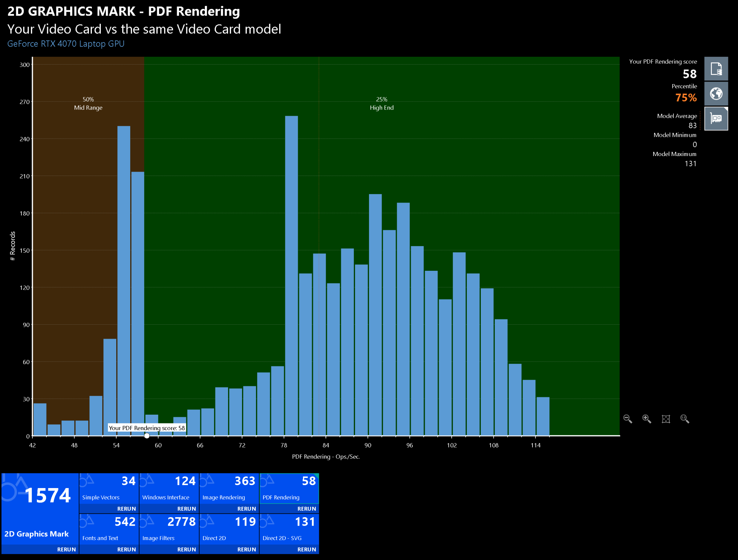738x560 pixels.
Task: Rerun the Fonts and Text test
Action: pyautogui.click(x=127, y=549)
